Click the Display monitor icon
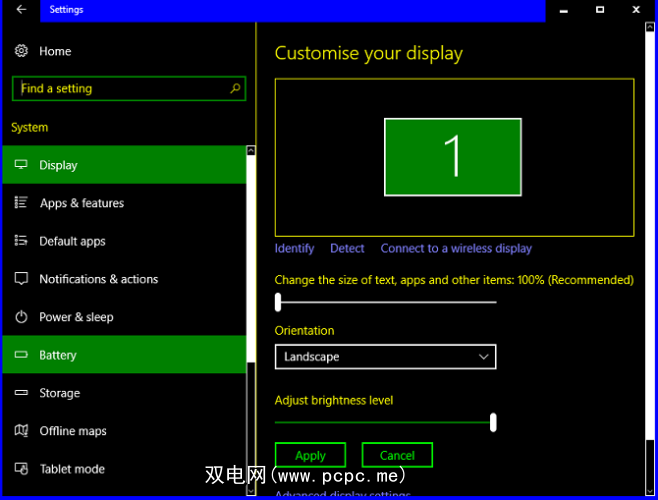This screenshot has width=658, height=500. (x=21, y=165)
